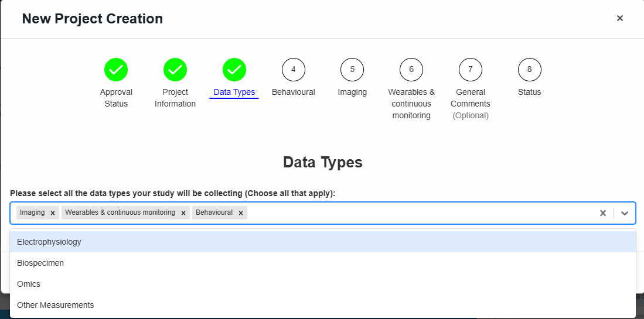Open the Wearables & continuous monitoring label

click(x=411, y=104)
